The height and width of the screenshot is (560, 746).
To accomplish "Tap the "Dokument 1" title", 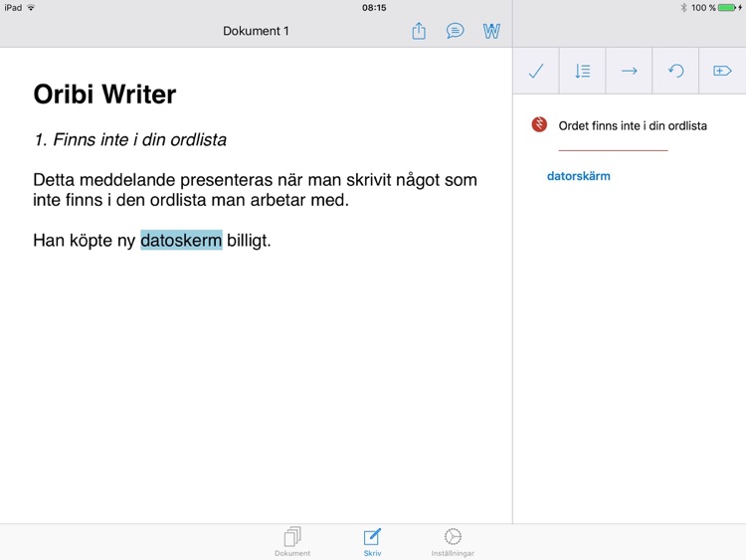I will point(256,31).
